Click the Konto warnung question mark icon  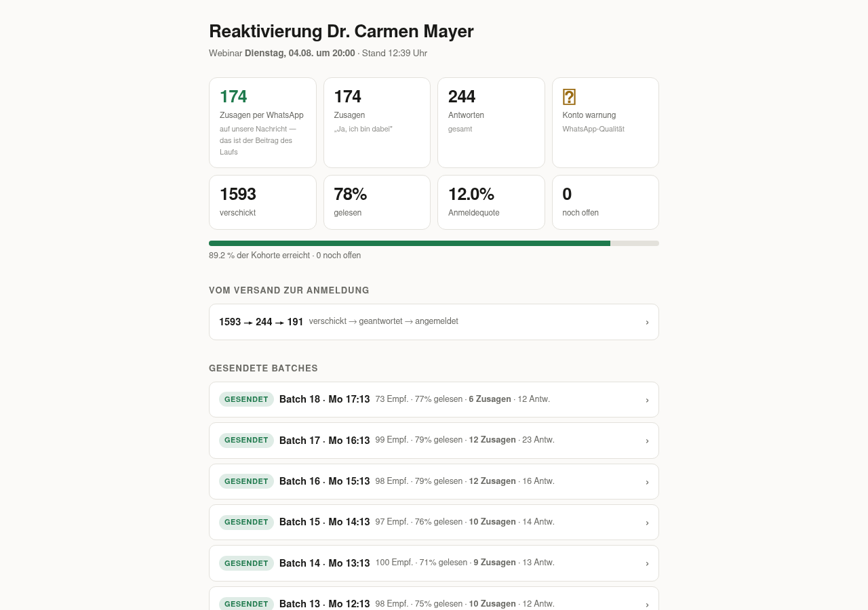click(569, 97)
